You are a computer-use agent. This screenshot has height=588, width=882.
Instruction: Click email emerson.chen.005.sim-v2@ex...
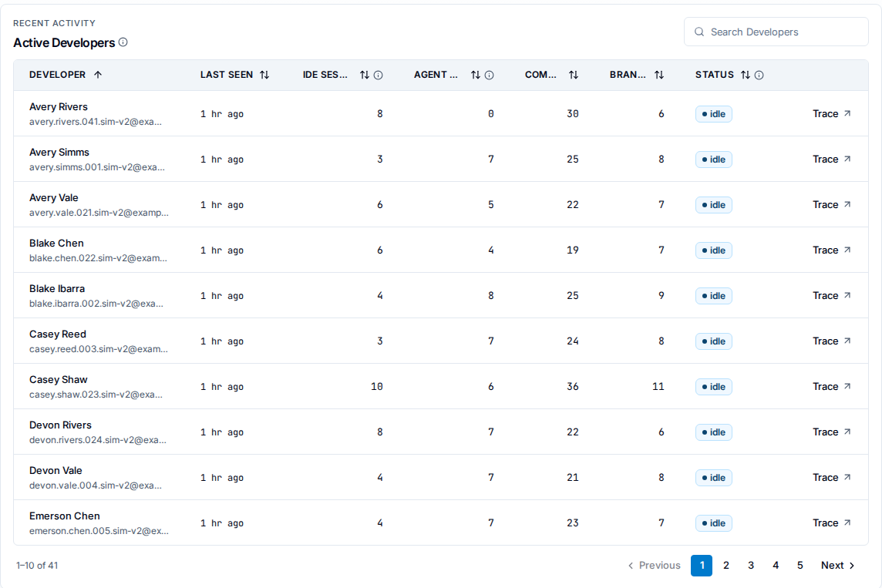(99, 531)
